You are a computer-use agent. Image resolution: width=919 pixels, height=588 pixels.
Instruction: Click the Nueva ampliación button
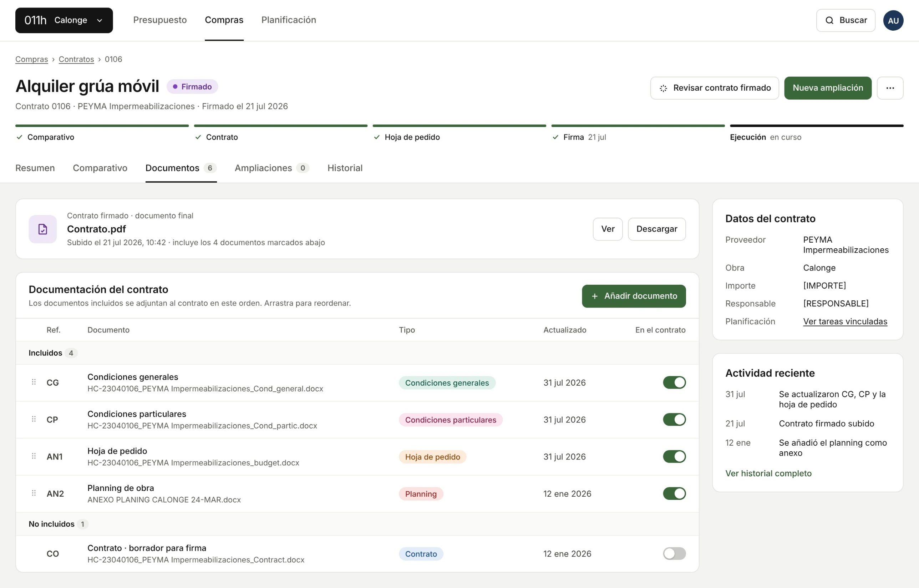[x=828, y=88]
